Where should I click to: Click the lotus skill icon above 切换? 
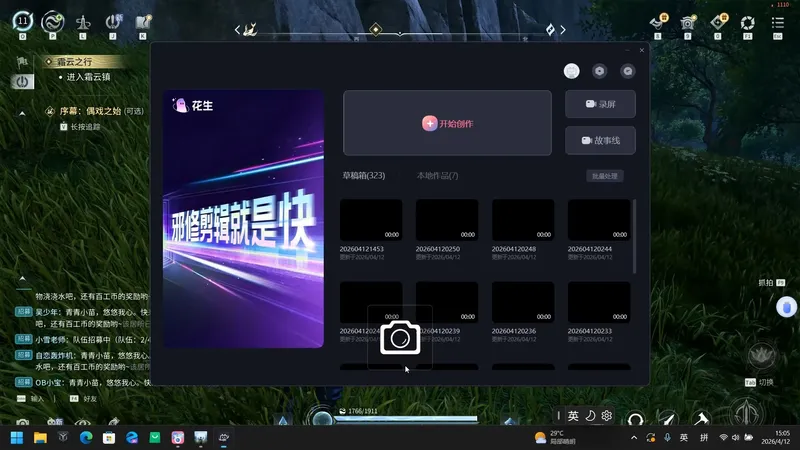tap(761, 355)
